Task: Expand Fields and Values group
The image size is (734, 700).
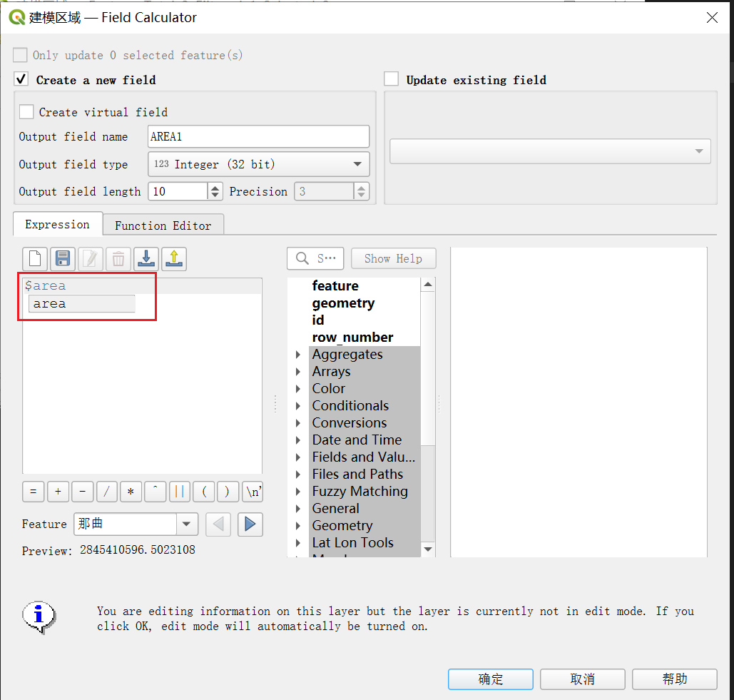Action: point(298,457)
